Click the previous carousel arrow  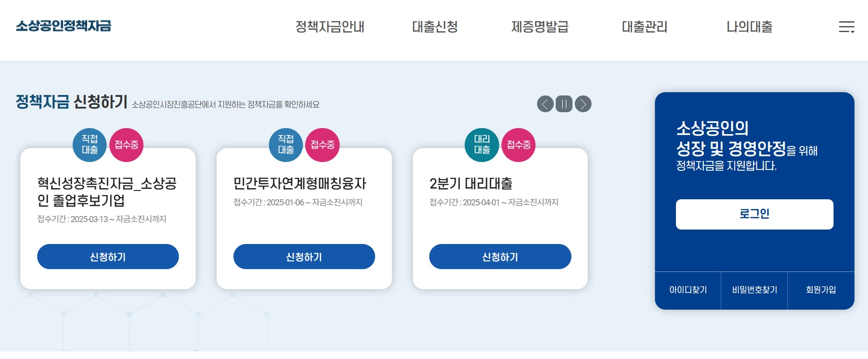(545, 104)
